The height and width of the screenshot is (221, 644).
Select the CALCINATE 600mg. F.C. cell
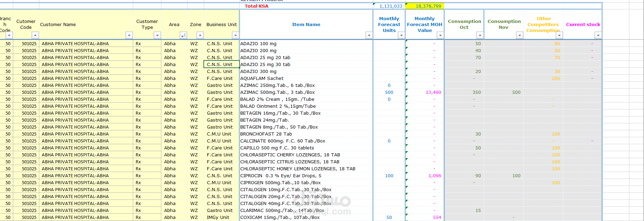[x=306, y=141]
